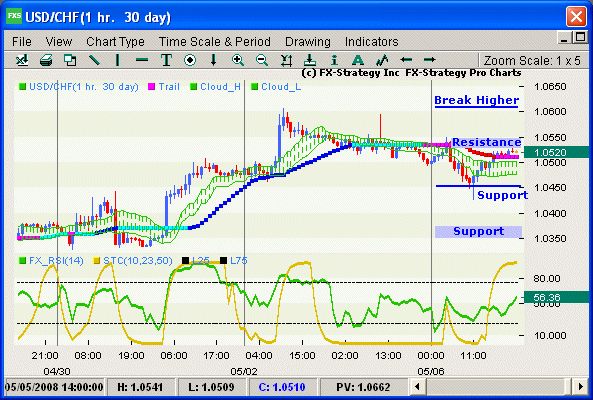This screenshot has width=593, height=400.
Task: Click the circled dot marker tool
Action: coord(190,60)
